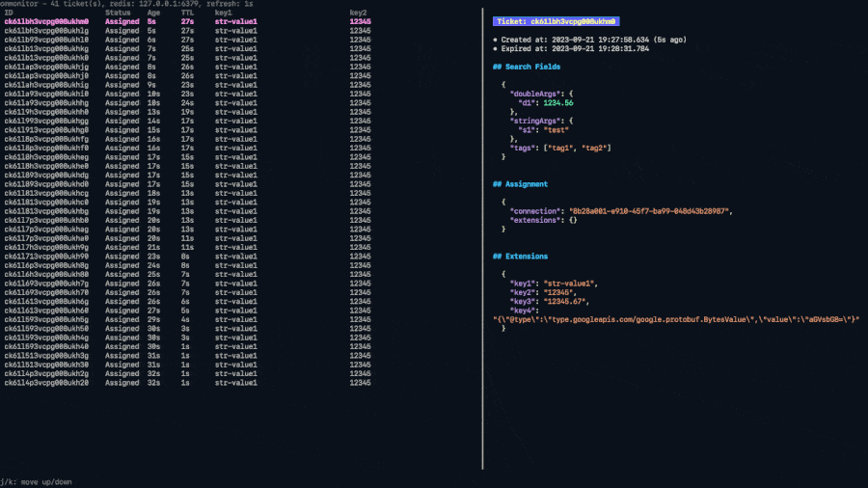Click the Status column header
The image size is (868, 488).
coord(118,13)
